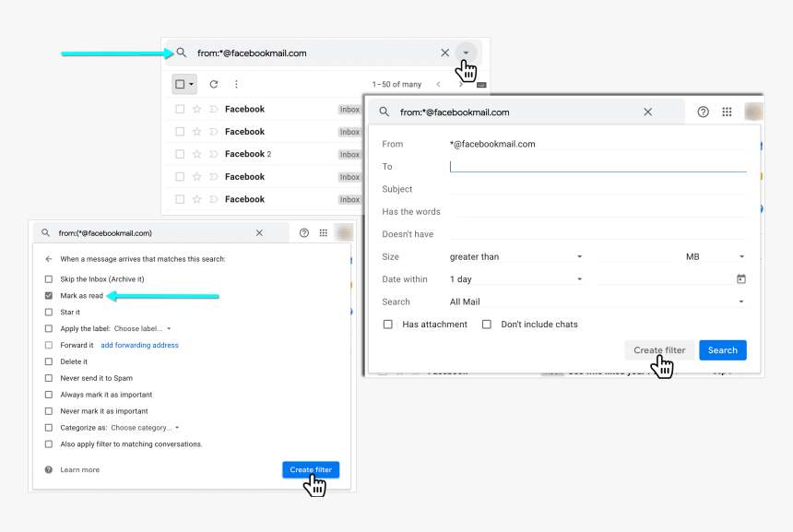
Task: Click the blue Search button
Action: tap(723, 350)
